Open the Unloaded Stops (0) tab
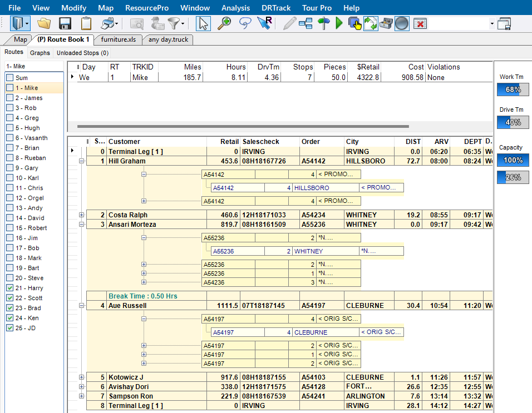Viewport: 532px width, 413px height. click(82, 53)
